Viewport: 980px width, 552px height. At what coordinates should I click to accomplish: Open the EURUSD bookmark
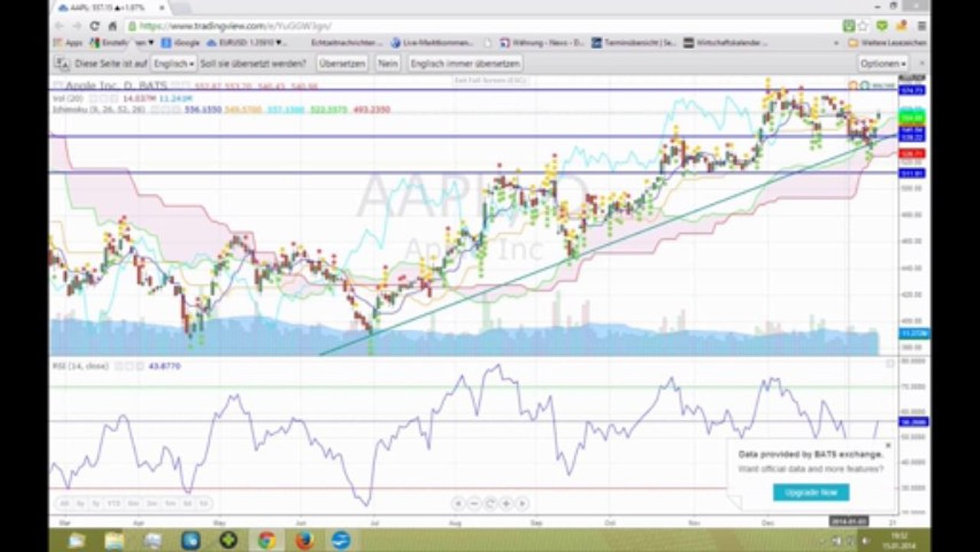(x=246, y=43)
